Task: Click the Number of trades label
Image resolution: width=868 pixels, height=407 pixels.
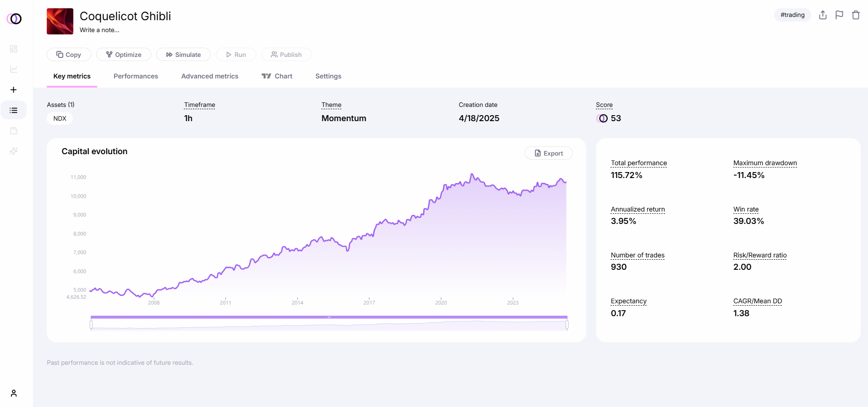Action: (x=637, y=255)
